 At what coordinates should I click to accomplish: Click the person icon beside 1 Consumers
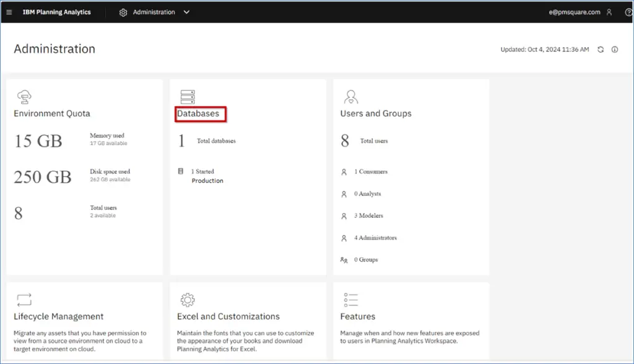(x=344, y=172)
